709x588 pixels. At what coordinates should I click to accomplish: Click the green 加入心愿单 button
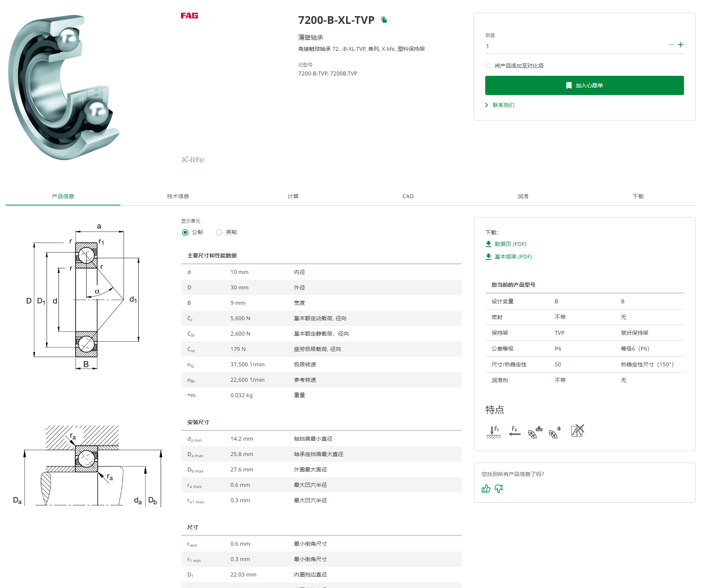[584, 85]
